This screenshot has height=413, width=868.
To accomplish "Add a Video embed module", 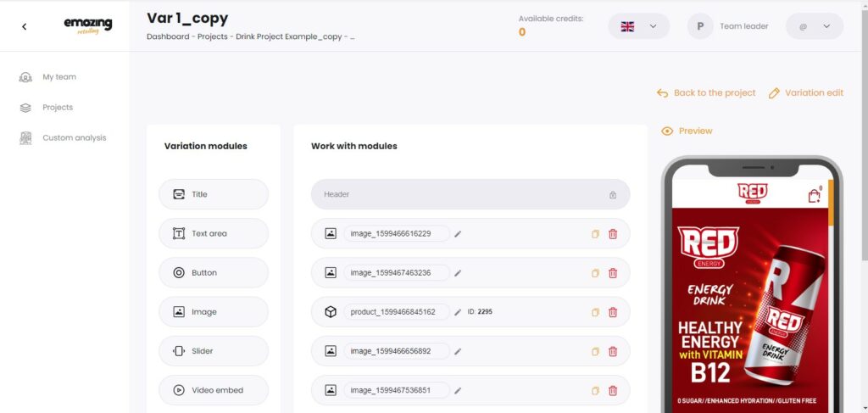I will 214,390.
